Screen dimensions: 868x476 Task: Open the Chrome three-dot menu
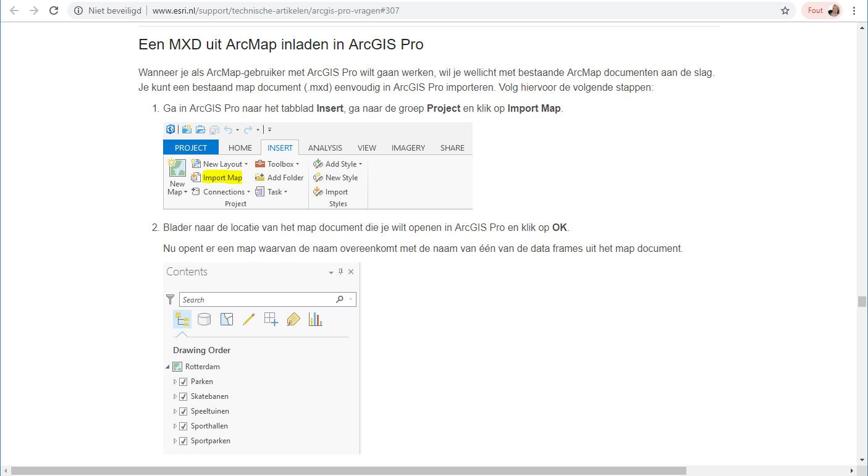(x=854, y=10)
